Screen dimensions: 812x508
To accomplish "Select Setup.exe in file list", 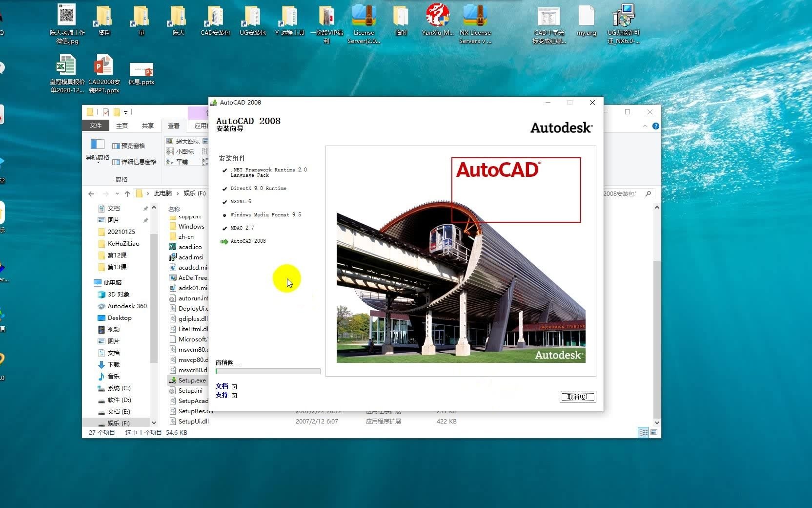I will click(187, 381).
